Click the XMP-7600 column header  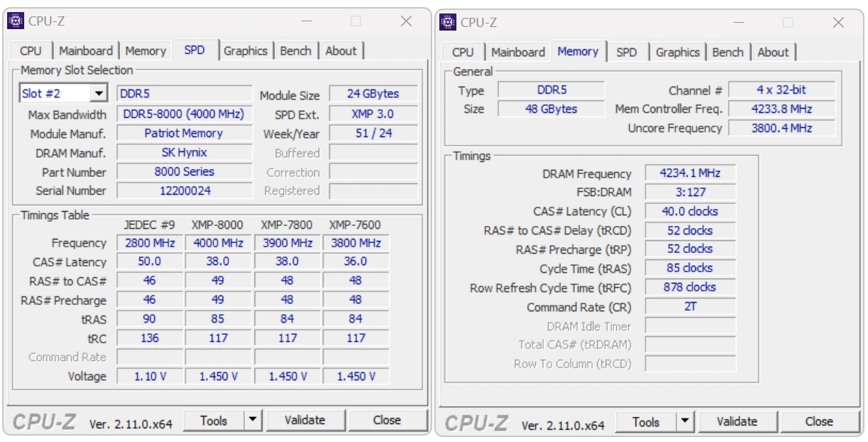355,225
